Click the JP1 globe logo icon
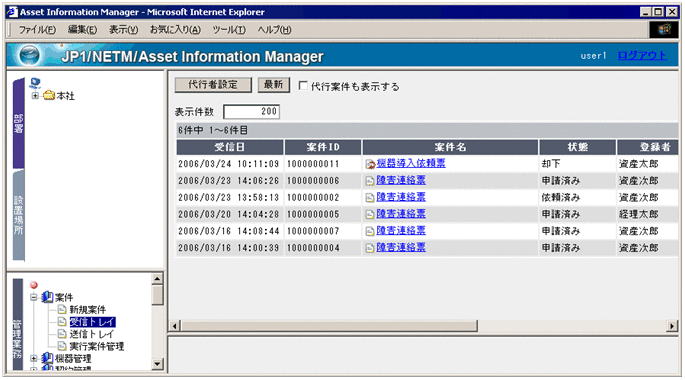The width and height of the screenshot is (685, 380). pos(30,55)
